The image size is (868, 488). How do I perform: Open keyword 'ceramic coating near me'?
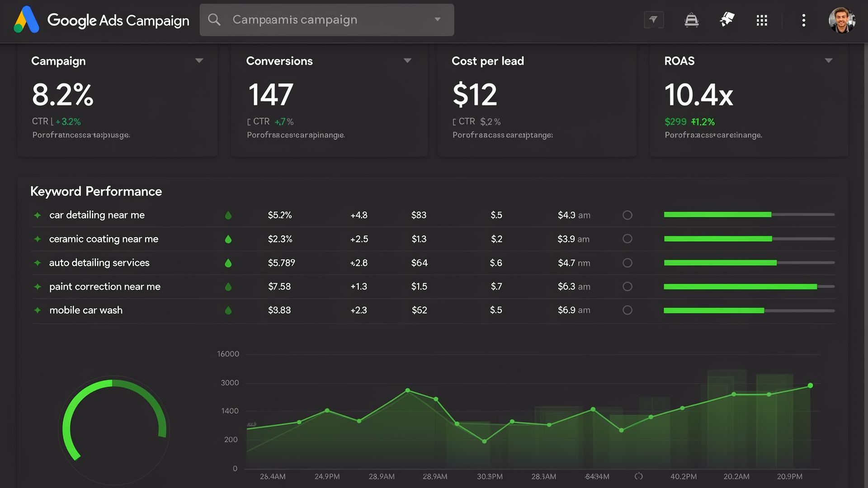(104, 239)
